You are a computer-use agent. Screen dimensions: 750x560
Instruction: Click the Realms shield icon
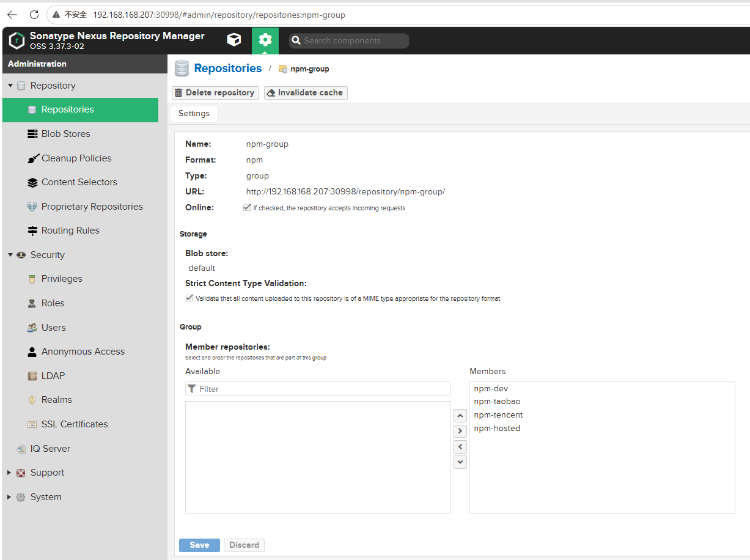pyautogui.click(x=32, y=400)
